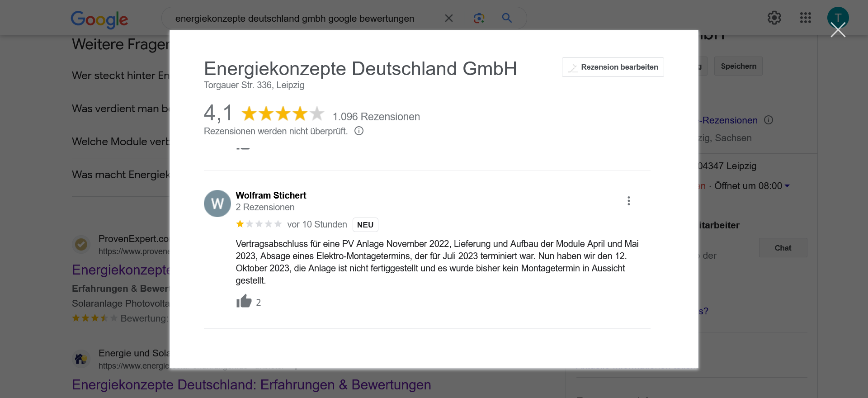Click info icon beside 'Rezensionen werden nicht überprüft'
This screenshot has width=868, height=398.
pos(359,131)
